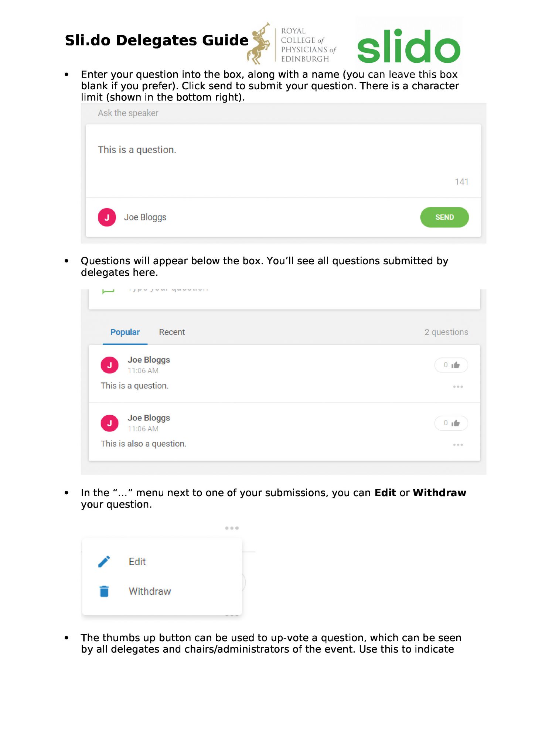Open the '...' menu above the Edit option
The image size is (535, 756).
[x=232, y=528]
